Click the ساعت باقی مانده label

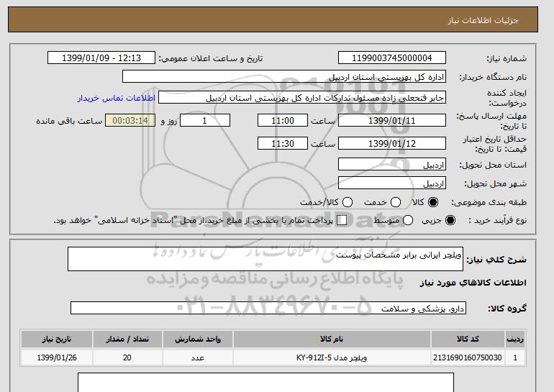69,121
